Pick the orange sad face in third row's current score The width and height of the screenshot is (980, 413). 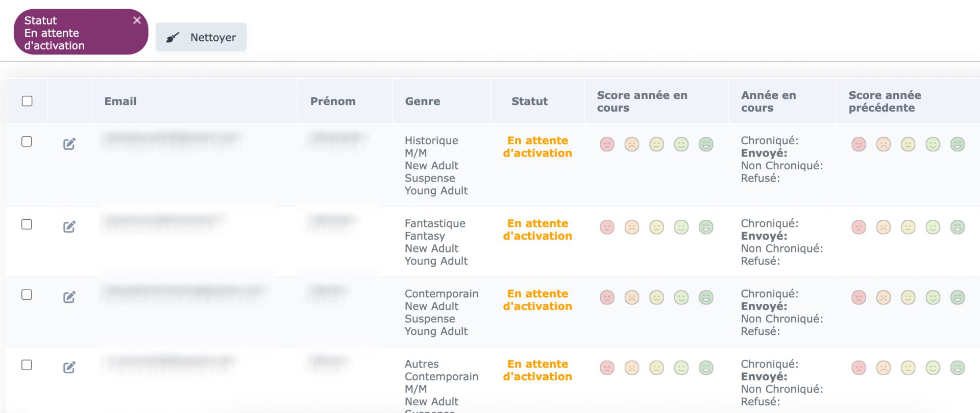click(x=632, y=297)
